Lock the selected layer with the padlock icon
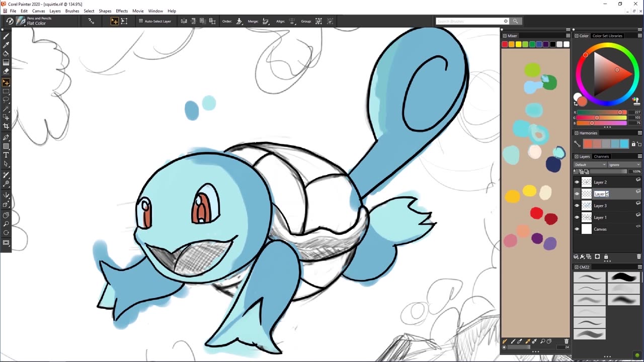Image resolution: width=644 pixels, height=362 pixels. coord(606,256)
